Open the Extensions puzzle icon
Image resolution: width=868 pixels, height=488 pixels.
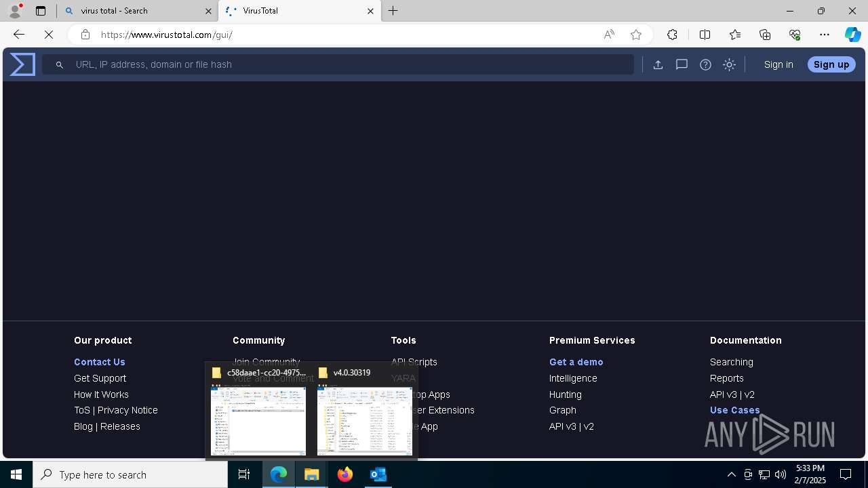click(672, 35)
